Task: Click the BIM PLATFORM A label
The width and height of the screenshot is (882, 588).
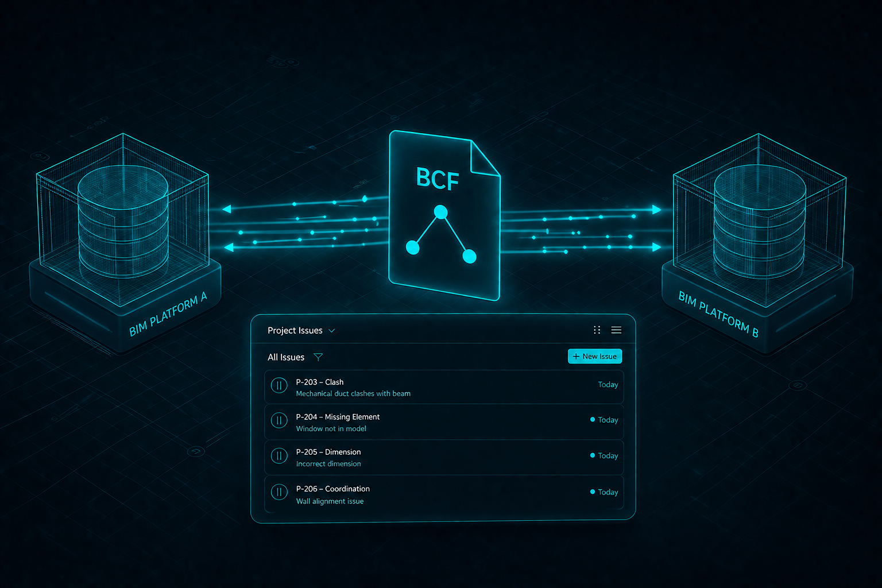Action: pos(168,314)
